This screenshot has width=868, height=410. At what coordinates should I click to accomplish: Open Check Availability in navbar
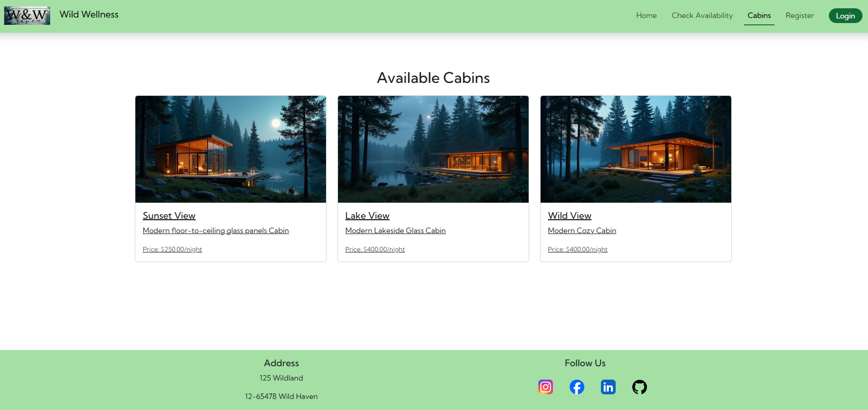click(x=702, y=16)
